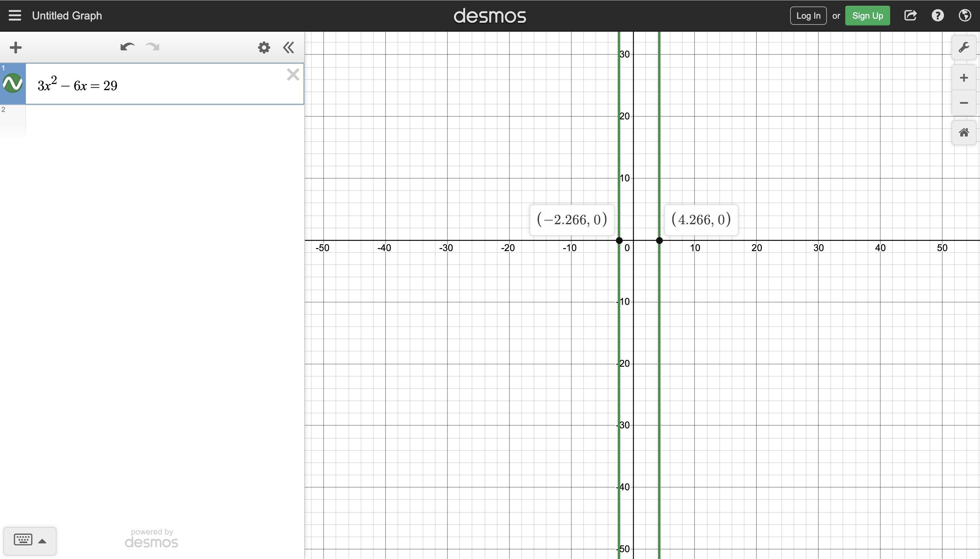The width and height of the screenshot is (980, 559).
Task: Open the language globe menu
Action: (965, 16)
